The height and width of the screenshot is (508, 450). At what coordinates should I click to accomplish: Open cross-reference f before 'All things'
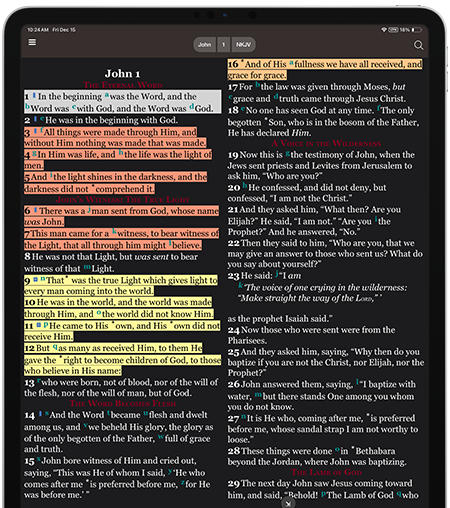pos(42,130)
